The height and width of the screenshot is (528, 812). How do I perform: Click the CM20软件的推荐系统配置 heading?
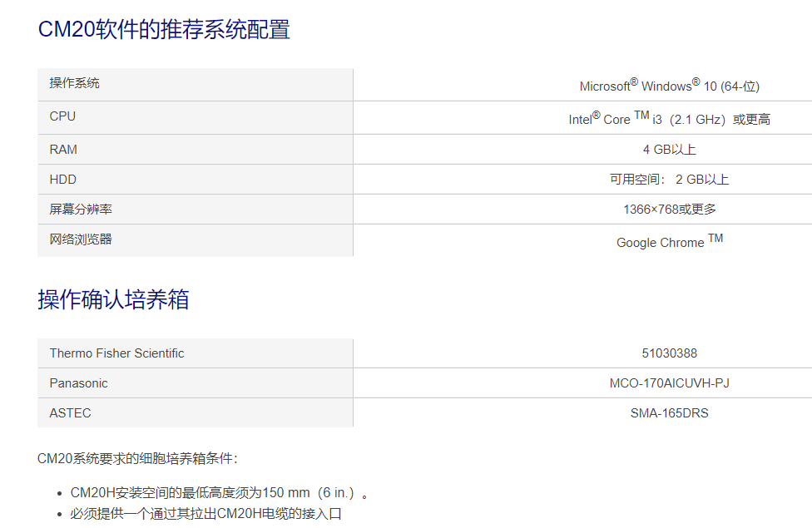(x=164, y=29)
